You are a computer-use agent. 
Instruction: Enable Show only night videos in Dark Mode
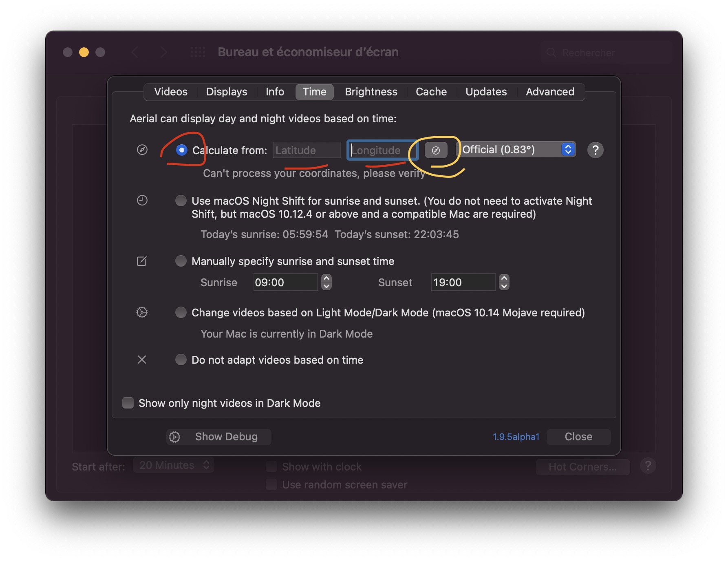pyautogui.click(x=128, y=403)
